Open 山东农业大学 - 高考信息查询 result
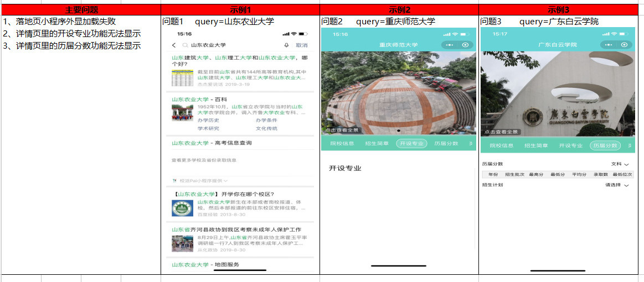Viewport: 644px width, 282px height. click(212, 143)
